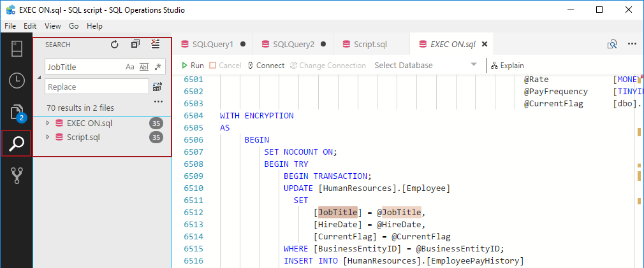Click Connect in the query toolbar
Image resolution: width=644 pixels, height=268 pixels.
click(266, 66)
